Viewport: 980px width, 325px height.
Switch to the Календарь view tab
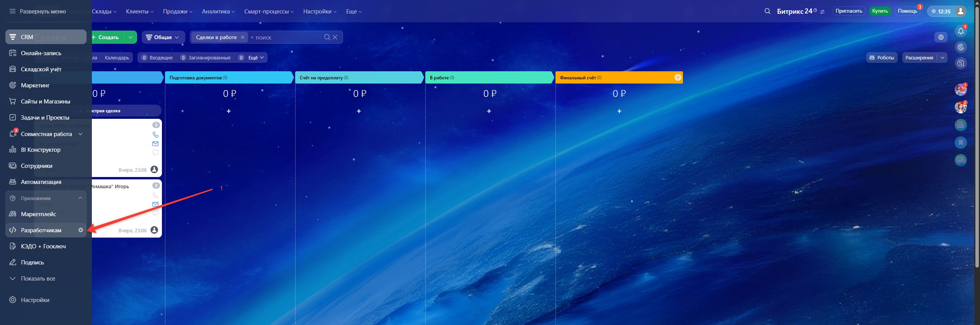pos(117,57)
